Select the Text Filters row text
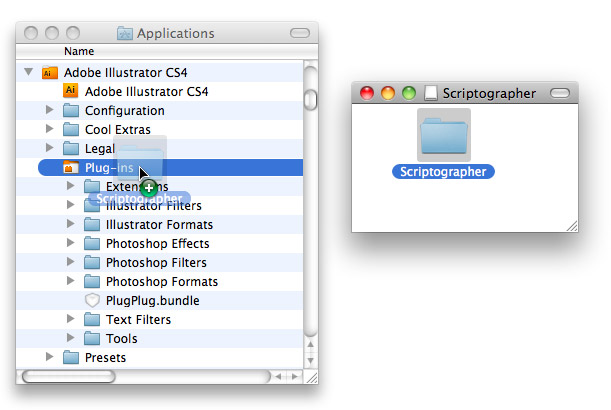 tap(138, 320)
